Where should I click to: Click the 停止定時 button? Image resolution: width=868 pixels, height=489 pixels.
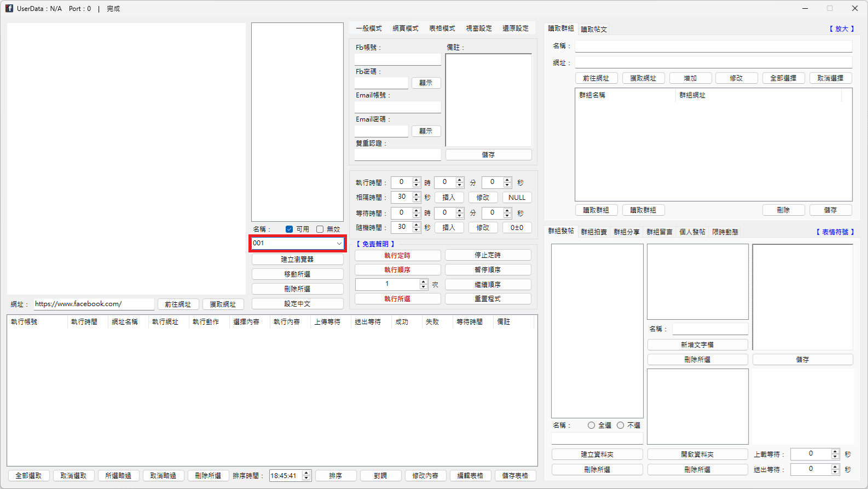click(488, 255)
